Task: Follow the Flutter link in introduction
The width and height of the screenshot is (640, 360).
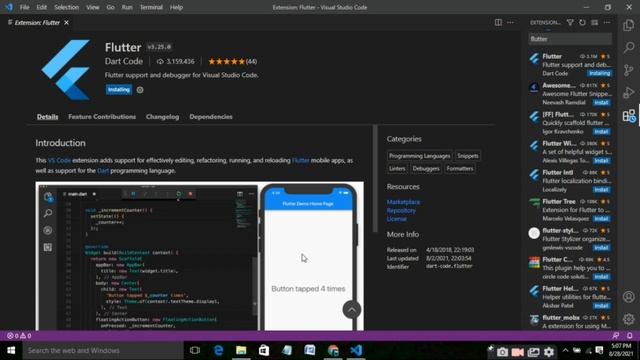Action: [x=300, y=160]
